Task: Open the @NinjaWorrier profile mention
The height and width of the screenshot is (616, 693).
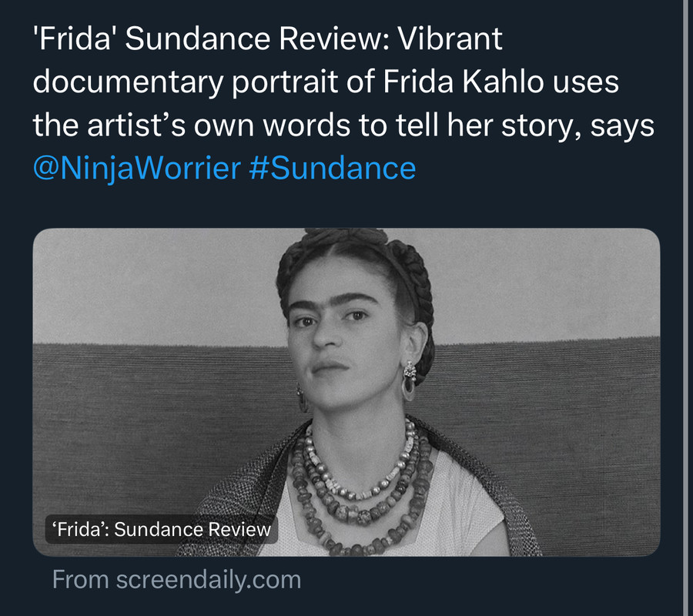Action: tap(136, 167)
